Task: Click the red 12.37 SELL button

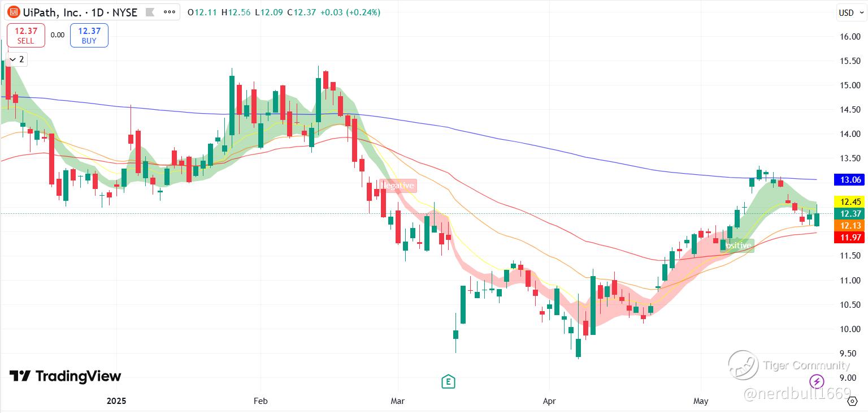Action: tap(25, 35)
